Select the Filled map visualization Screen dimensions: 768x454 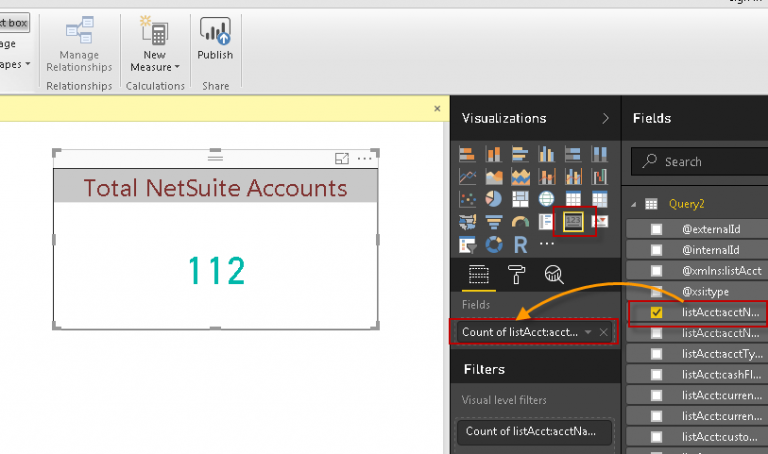467,222
